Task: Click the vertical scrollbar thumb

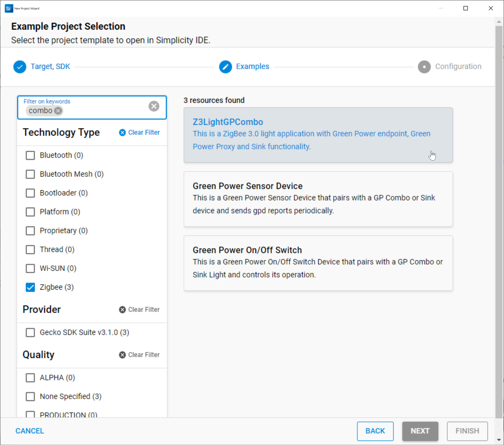Action: [x=499, y=222]
